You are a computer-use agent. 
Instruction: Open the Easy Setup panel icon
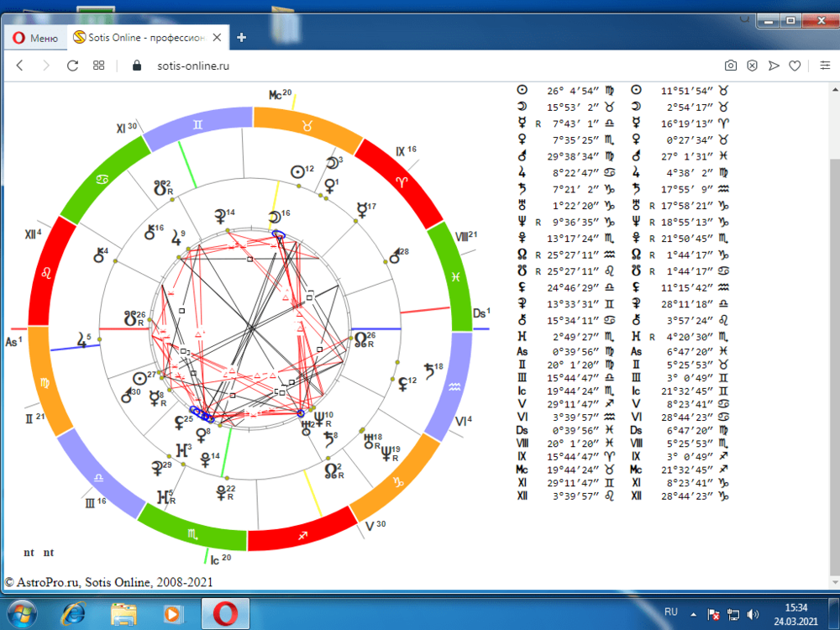tap(825, 66)
